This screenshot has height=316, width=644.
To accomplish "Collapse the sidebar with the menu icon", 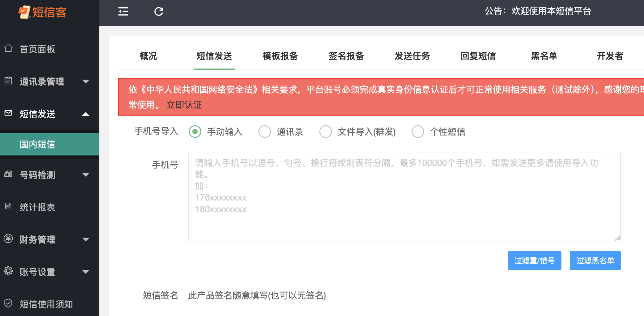I will (x=123, y=11).
